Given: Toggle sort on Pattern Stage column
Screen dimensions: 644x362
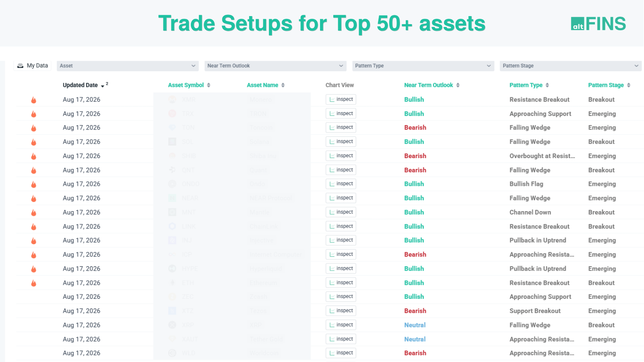Looking at the screenshot, I should pos(629,85).
